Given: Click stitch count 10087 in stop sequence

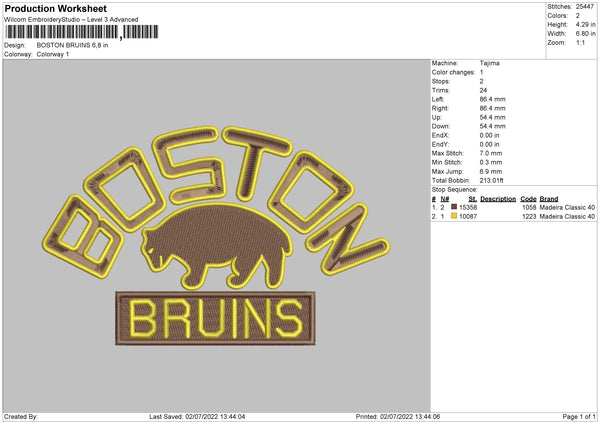Looking at the screenshot, I should click(x=468, y=217).
